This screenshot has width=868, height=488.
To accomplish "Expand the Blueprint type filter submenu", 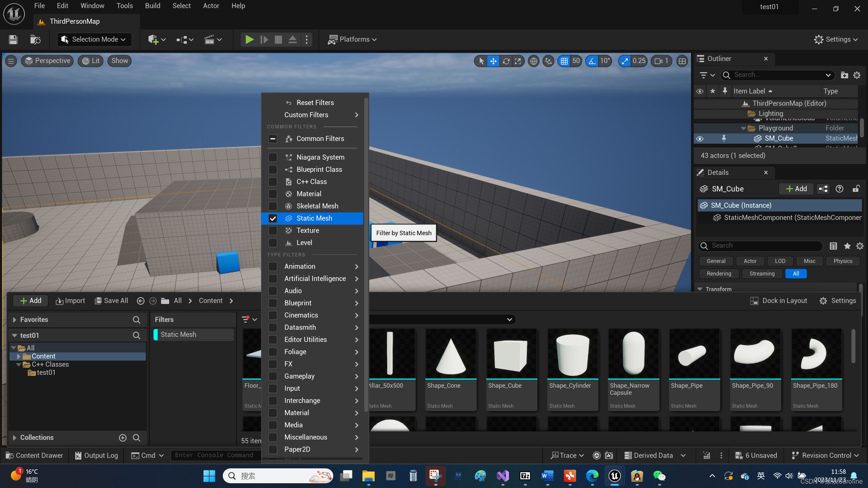I will [x=356, y=303].
